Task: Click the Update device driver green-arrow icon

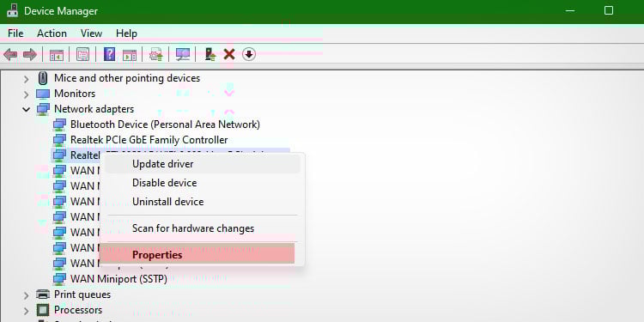Action: 210,54
